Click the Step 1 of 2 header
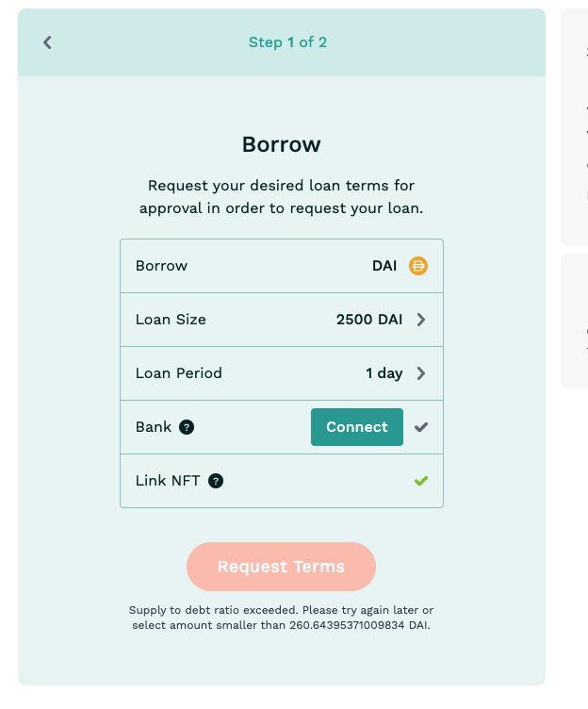The width and height of the screenshot is (588, 709). coord(287,42)
